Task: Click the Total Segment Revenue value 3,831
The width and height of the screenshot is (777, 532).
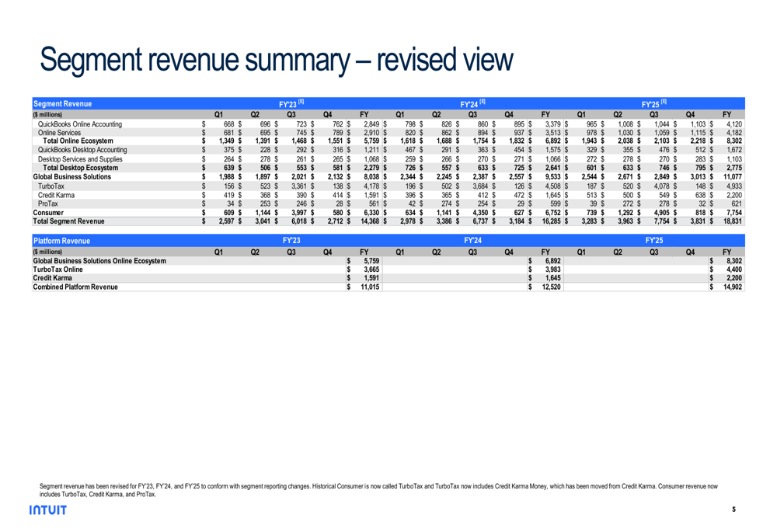Action: click(x=698, y=221)
